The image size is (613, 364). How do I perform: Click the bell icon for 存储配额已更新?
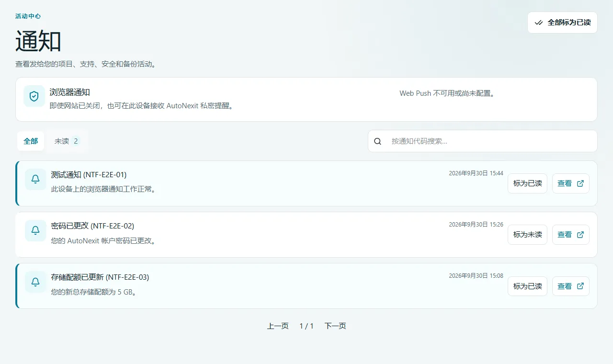[x=35, y=282]
